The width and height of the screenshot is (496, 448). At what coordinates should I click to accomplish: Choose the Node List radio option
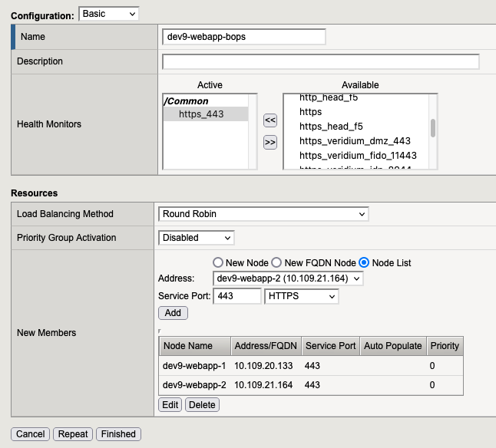(x=365, y=262)
